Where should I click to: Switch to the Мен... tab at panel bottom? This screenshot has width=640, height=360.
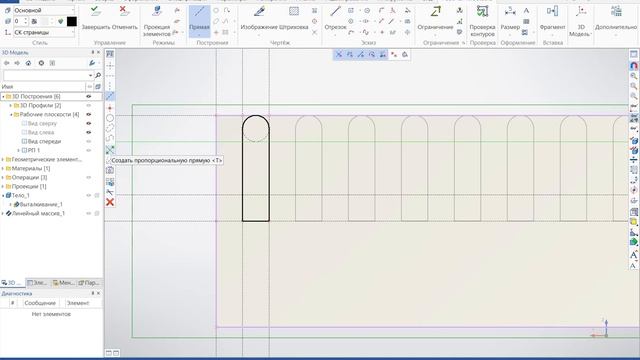pos(64,282)
